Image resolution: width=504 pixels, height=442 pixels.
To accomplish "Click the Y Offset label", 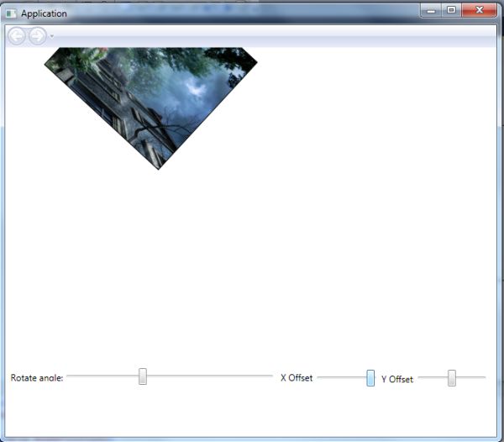I will 397,379.
